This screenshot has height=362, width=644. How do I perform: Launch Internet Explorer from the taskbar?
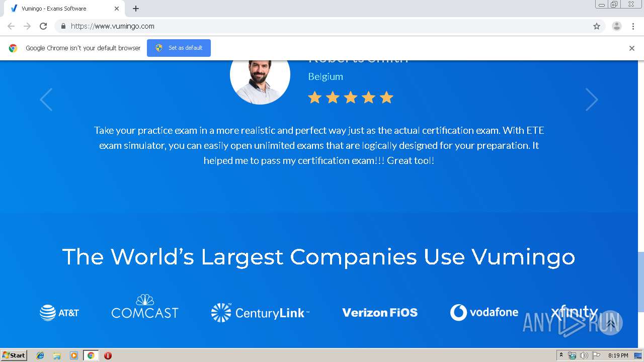(40, 355)
